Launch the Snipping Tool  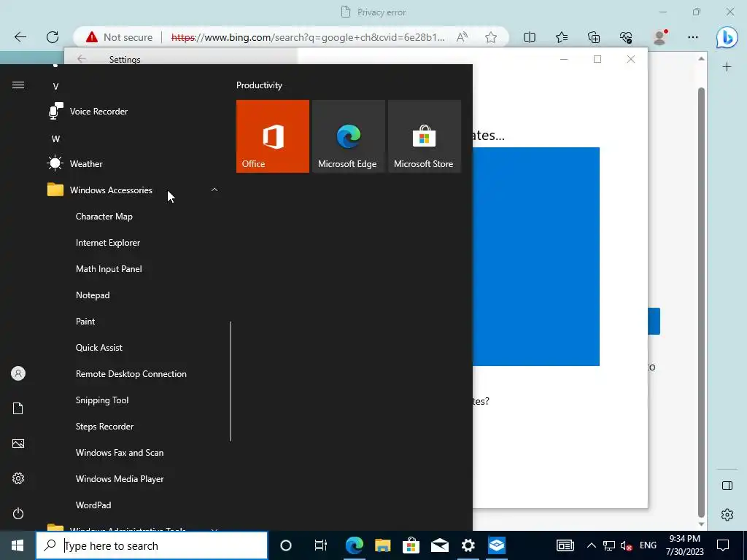102,400
